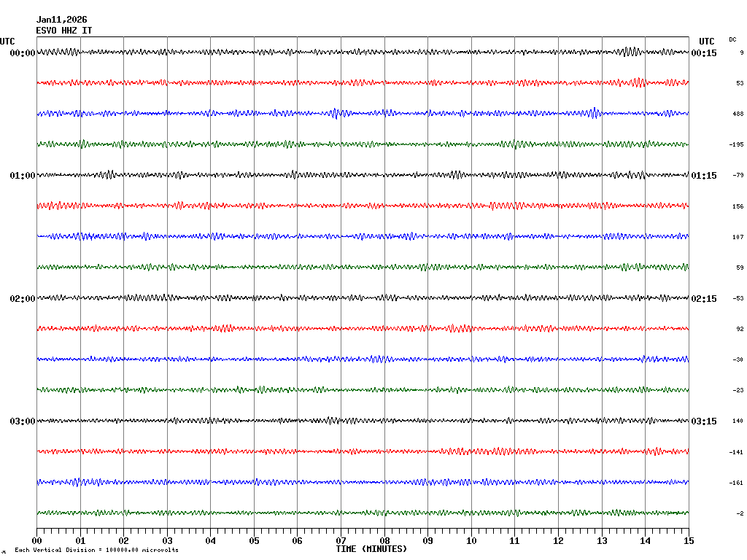747x560 pixels.
Task: Click the Jan11,2026 date label
Action: (61, 20)
